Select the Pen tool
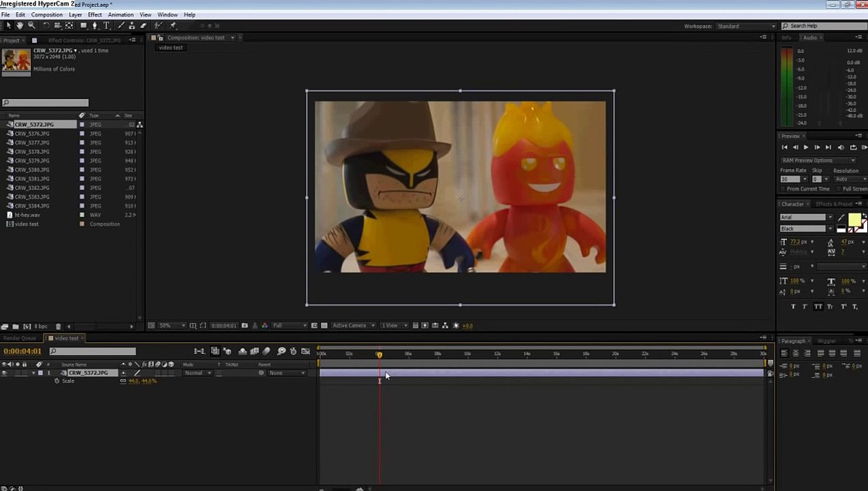The image size is (868, 491). (95, 26)
